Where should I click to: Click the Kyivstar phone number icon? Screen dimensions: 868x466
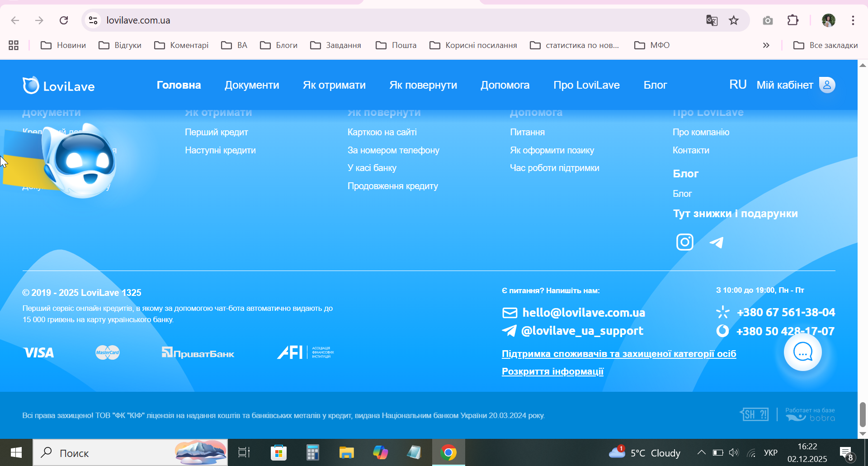[x=722, y=312]
